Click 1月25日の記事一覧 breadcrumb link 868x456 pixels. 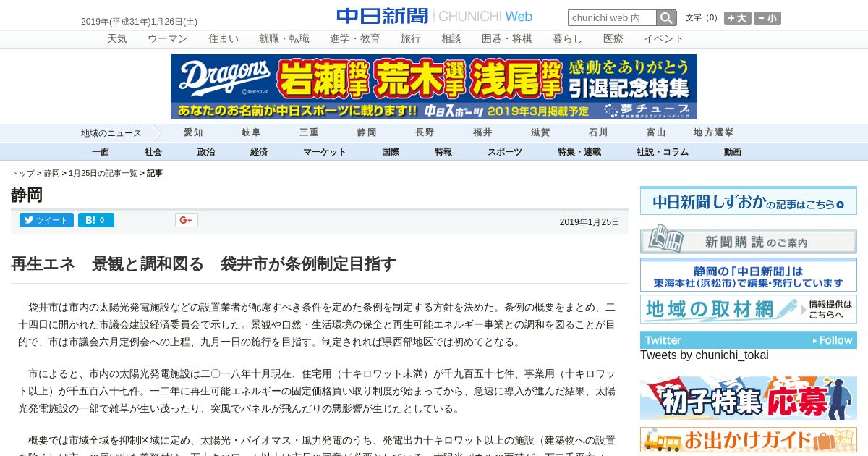(103, 173)
